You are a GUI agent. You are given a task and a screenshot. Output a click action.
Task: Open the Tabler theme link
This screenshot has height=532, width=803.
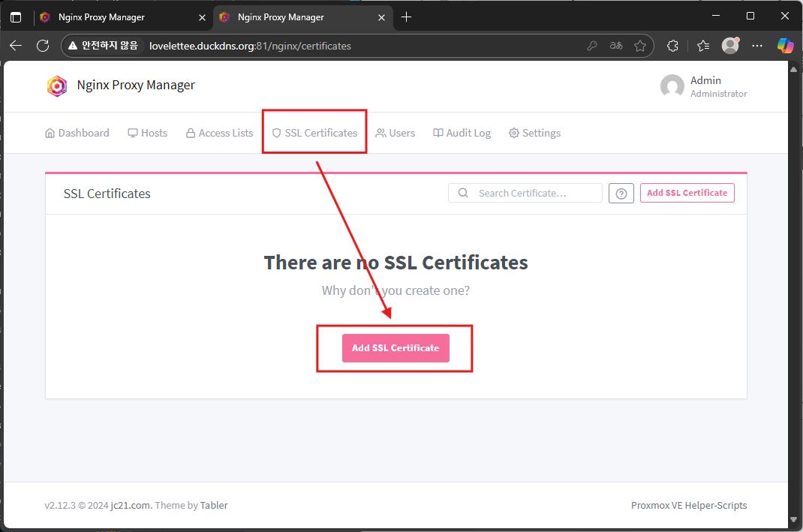[x=214, y=506]
